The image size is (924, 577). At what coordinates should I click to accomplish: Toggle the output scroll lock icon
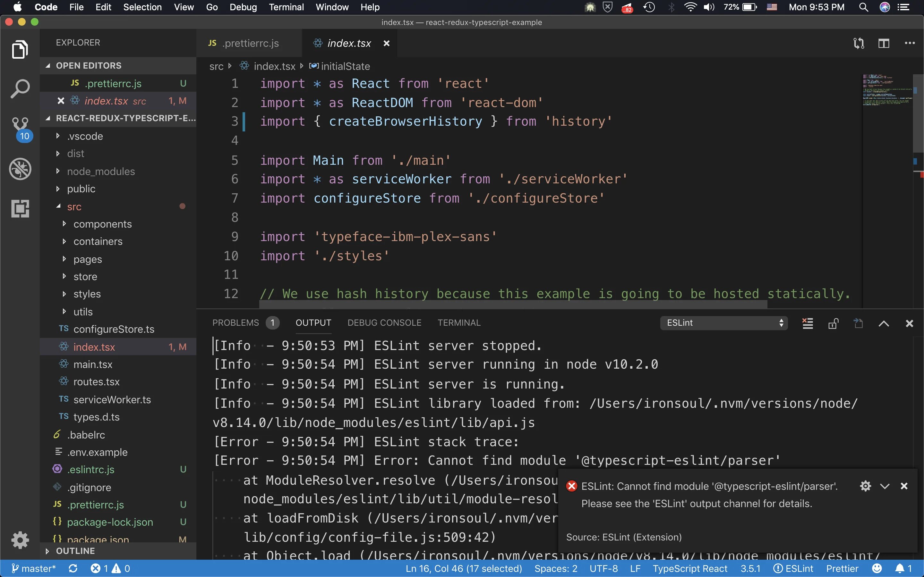(833, 323)
